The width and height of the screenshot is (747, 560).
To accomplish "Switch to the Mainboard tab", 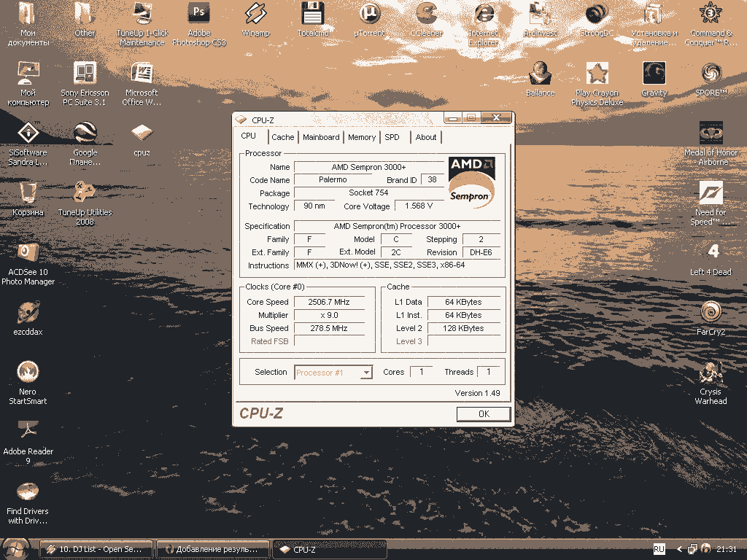I will [321, 137].
